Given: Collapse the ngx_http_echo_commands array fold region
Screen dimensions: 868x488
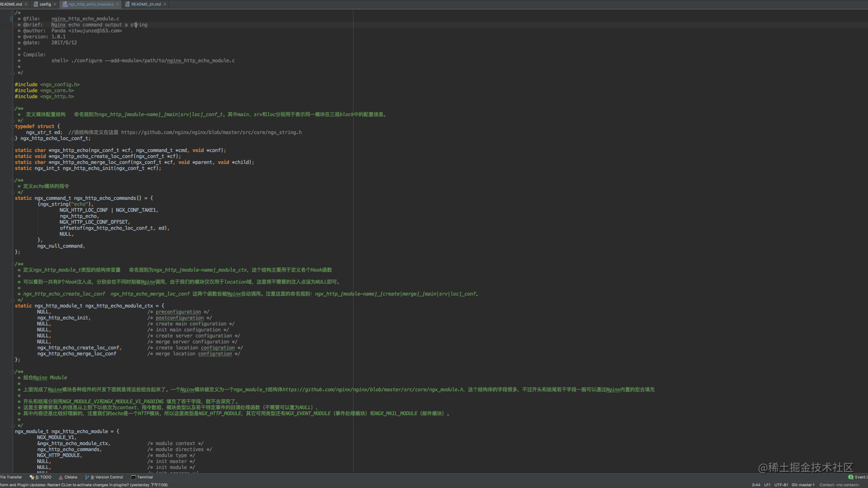Looking at the screenshot, I should pyautogui.click(x=12, y=198).
